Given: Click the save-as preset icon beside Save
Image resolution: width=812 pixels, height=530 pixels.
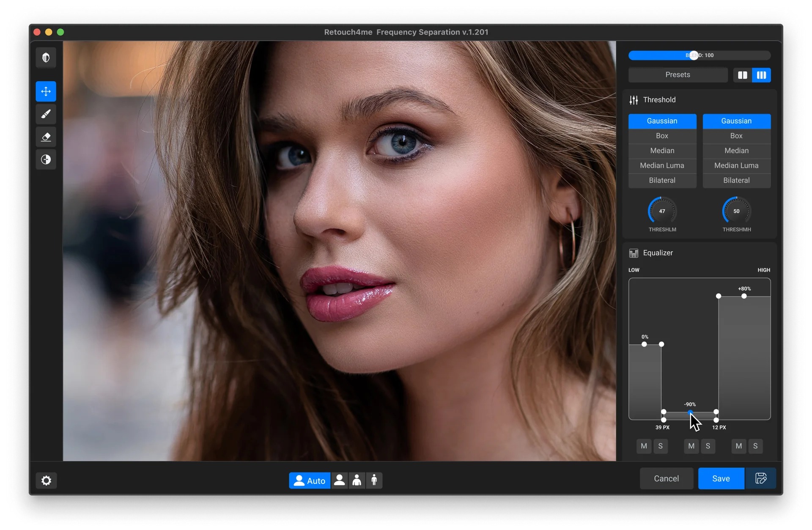Looking at the screenshot, I should tap(760, 478).
